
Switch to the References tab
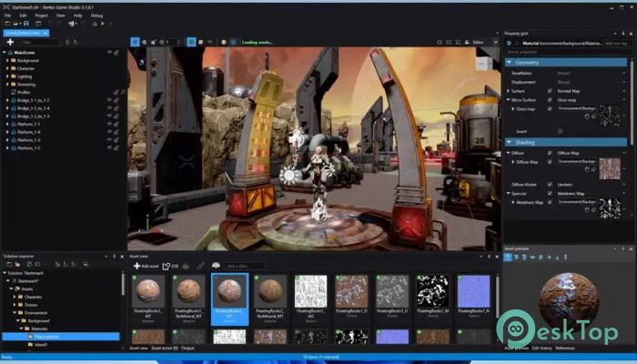[565, 349]
